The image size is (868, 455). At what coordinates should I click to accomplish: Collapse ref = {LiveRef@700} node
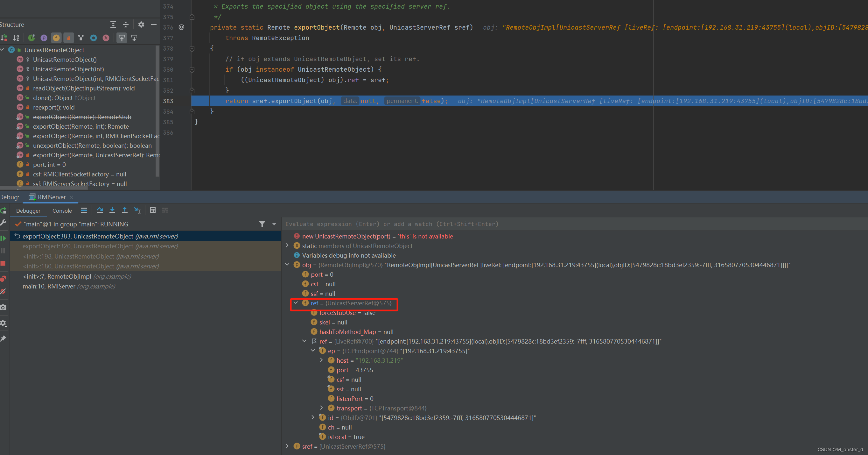click(304, 341)
